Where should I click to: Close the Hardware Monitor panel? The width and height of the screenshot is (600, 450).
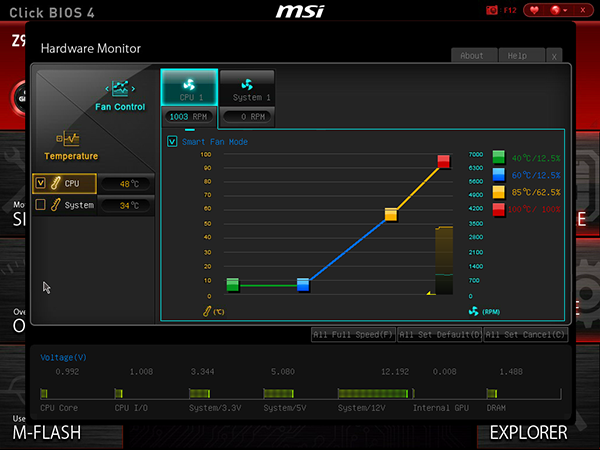click(554, 56)
